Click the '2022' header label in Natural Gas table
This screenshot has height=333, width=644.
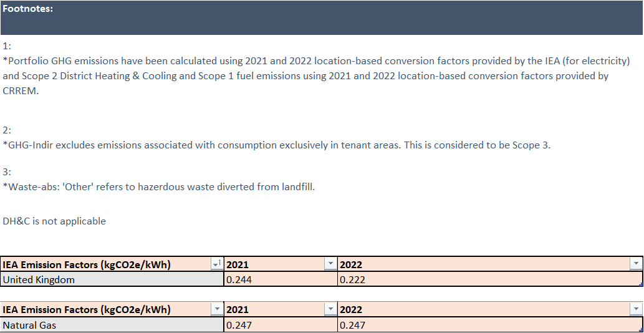coord(351,310)
